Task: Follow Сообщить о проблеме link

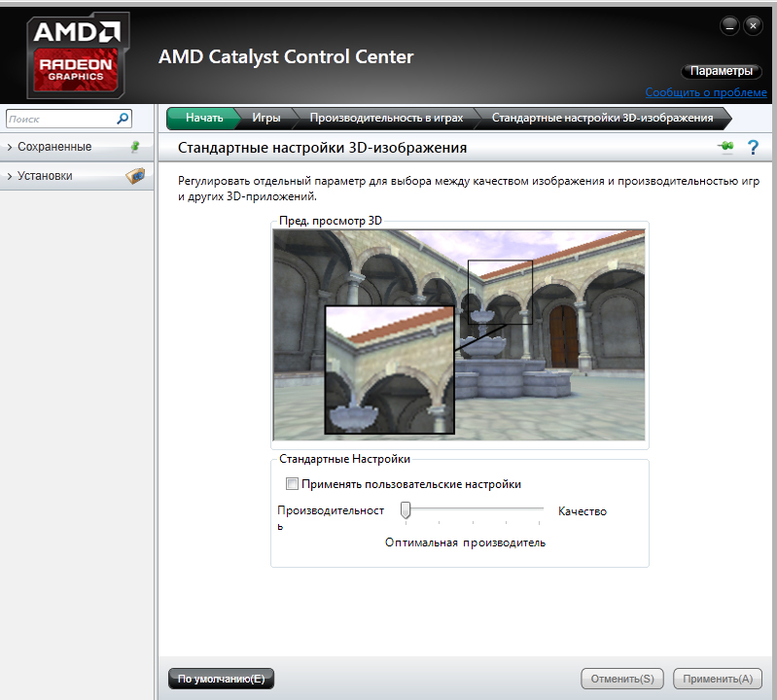Action: pyautogui.click(x=706, y=92)
